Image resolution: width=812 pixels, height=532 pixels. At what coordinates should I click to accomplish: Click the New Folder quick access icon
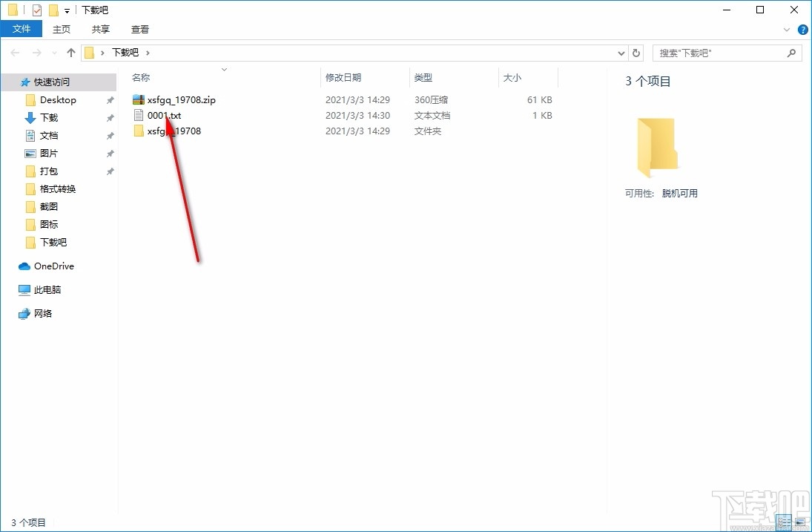coord(53,10)
